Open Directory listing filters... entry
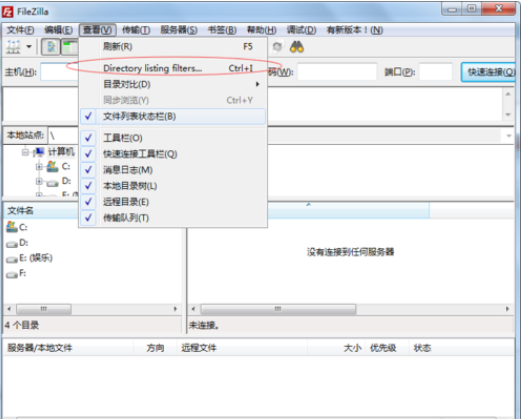The width and height of the screenshot is (532, 419). pos(173,68)
